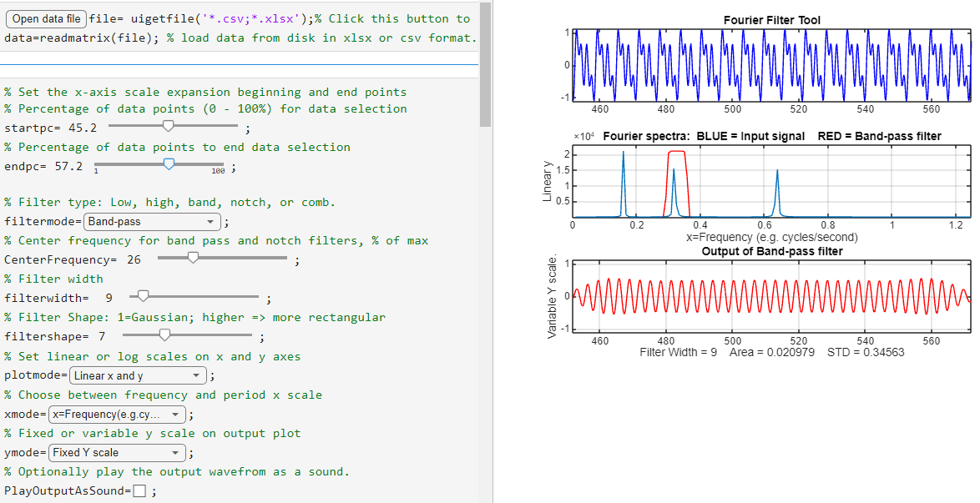Expand the ymode Fixed Y scale dropdown

(116, 452)
